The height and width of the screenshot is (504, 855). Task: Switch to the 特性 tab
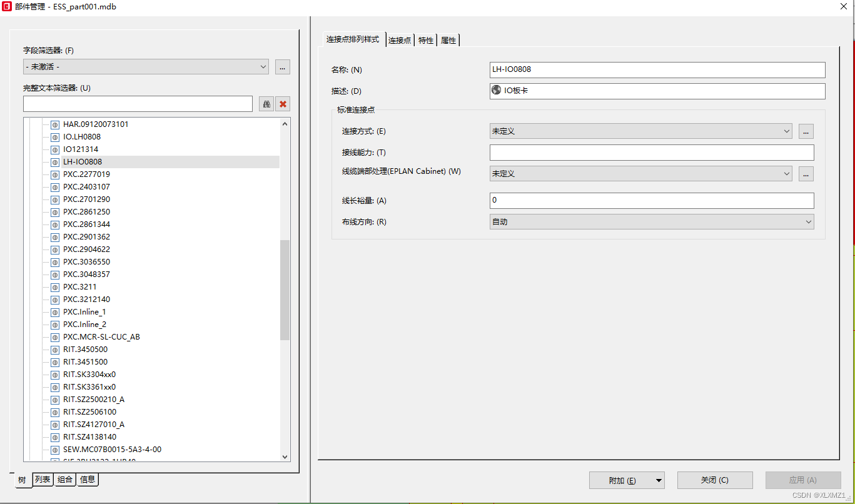[426, 40]
